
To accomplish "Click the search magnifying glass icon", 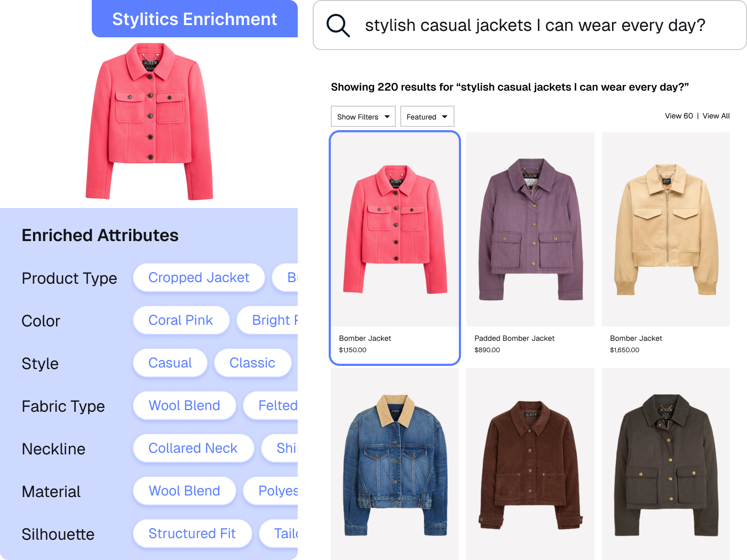I will [338, 26].
